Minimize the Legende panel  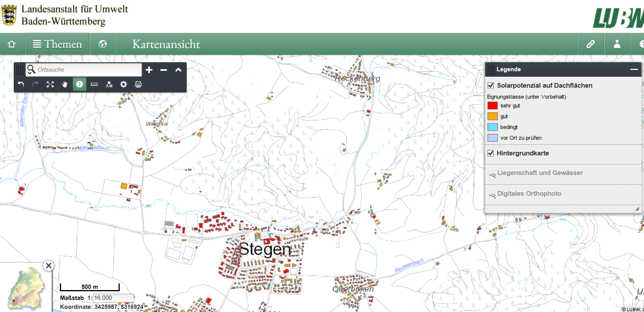[634, 69]
